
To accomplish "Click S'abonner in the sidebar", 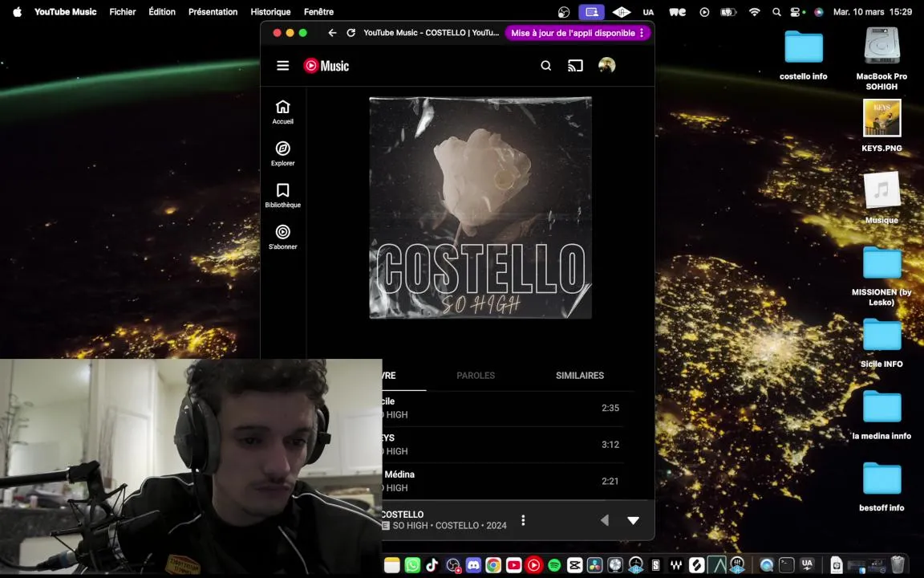I will click(x=283, y=237).
